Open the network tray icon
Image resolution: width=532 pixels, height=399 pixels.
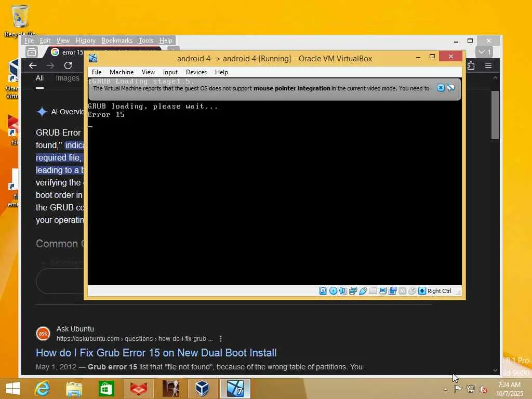tap(470, 389)
